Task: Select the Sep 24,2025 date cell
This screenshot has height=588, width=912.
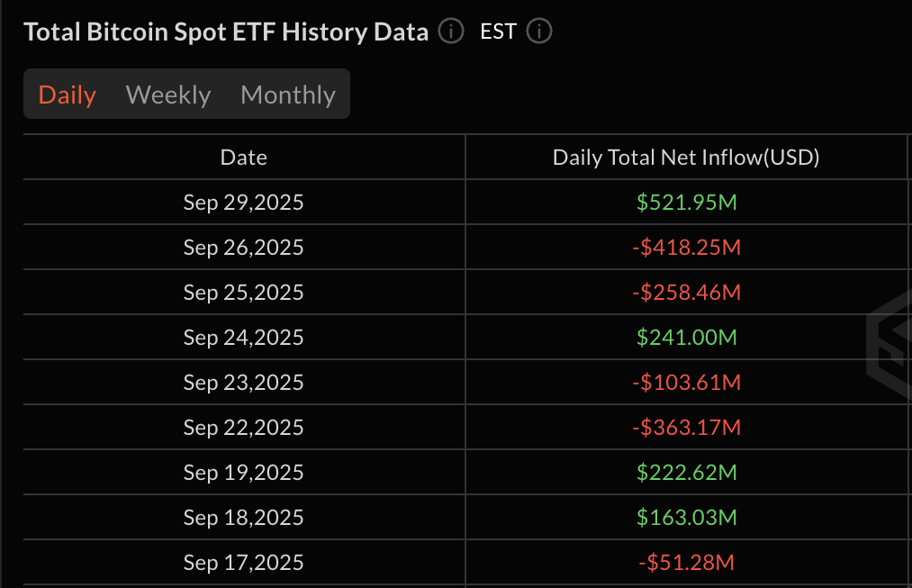Action: (243, 337)
